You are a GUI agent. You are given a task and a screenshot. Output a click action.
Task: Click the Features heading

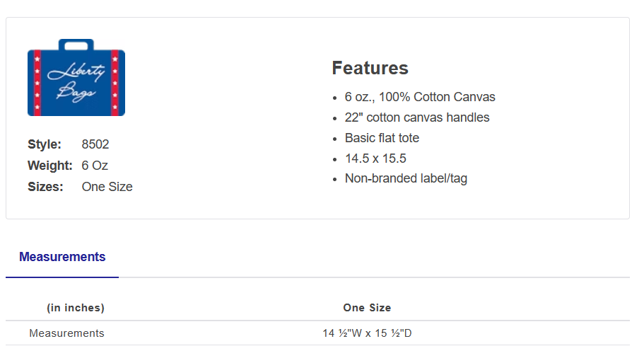370,69
